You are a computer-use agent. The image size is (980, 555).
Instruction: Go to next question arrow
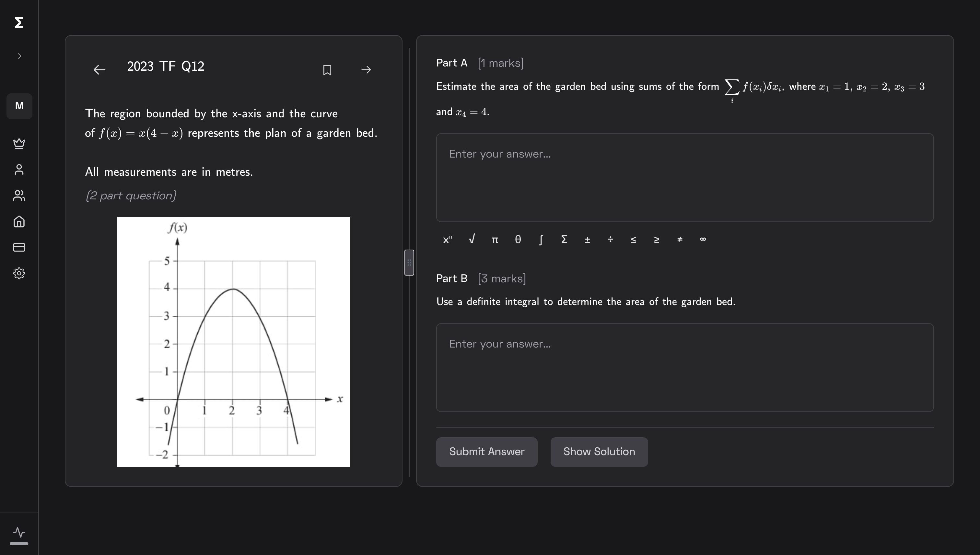coord(366,70)
